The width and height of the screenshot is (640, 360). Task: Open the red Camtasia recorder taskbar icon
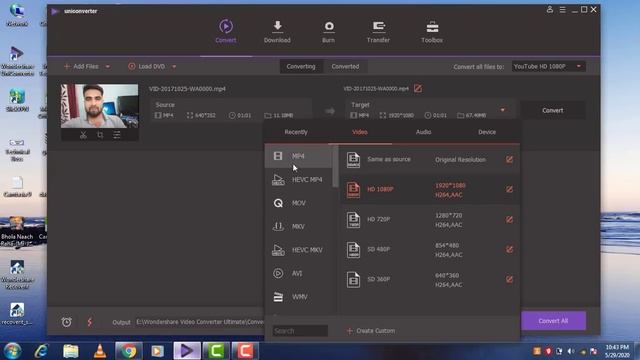[x=245, y=351]
